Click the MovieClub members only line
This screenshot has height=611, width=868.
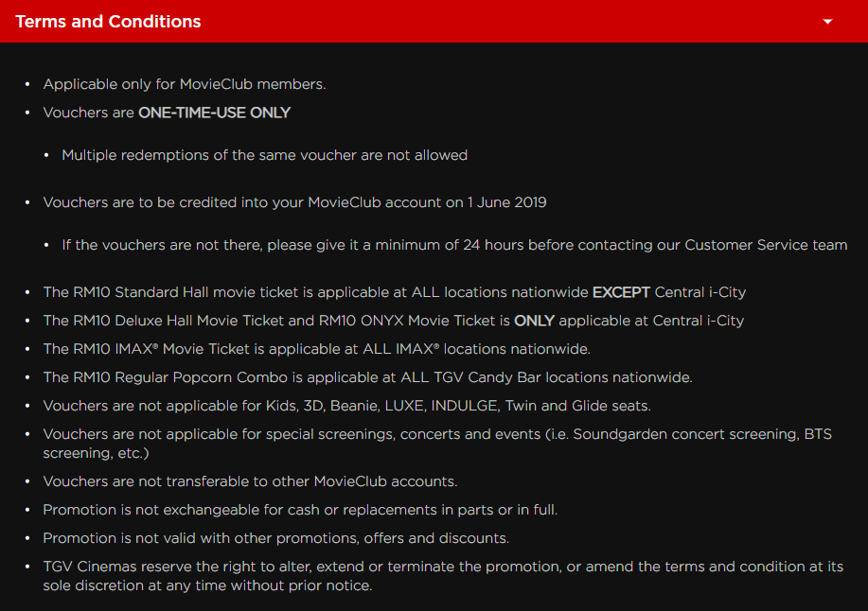click(185, 84)
